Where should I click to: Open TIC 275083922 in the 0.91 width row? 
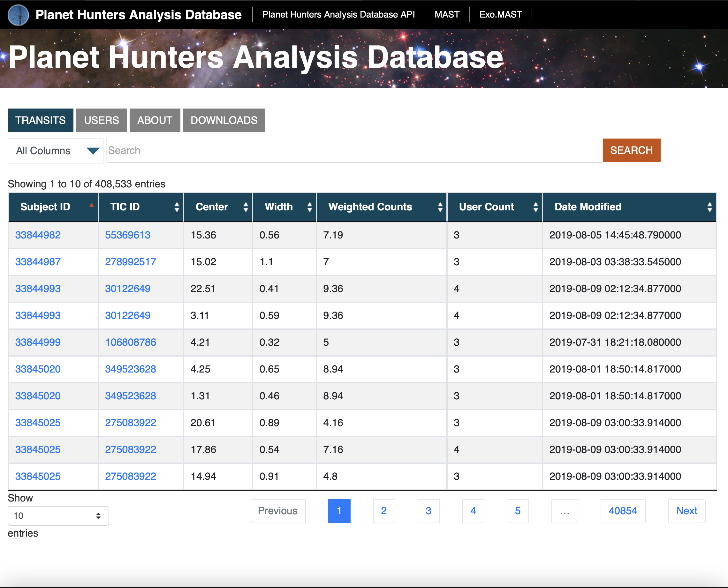(x=130, y=476)
